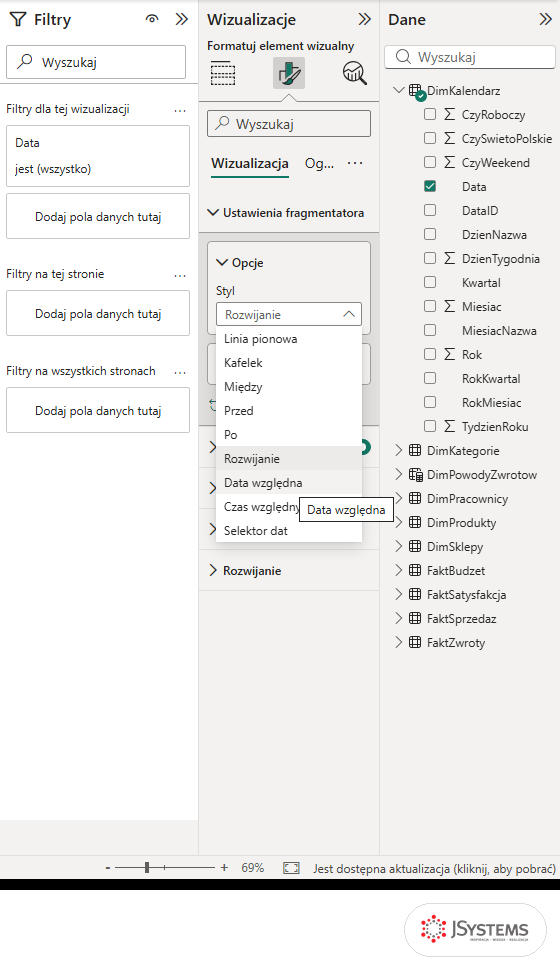Switch to the Og... tab
The width and height of the screenshot is (560, 970).
319,164
